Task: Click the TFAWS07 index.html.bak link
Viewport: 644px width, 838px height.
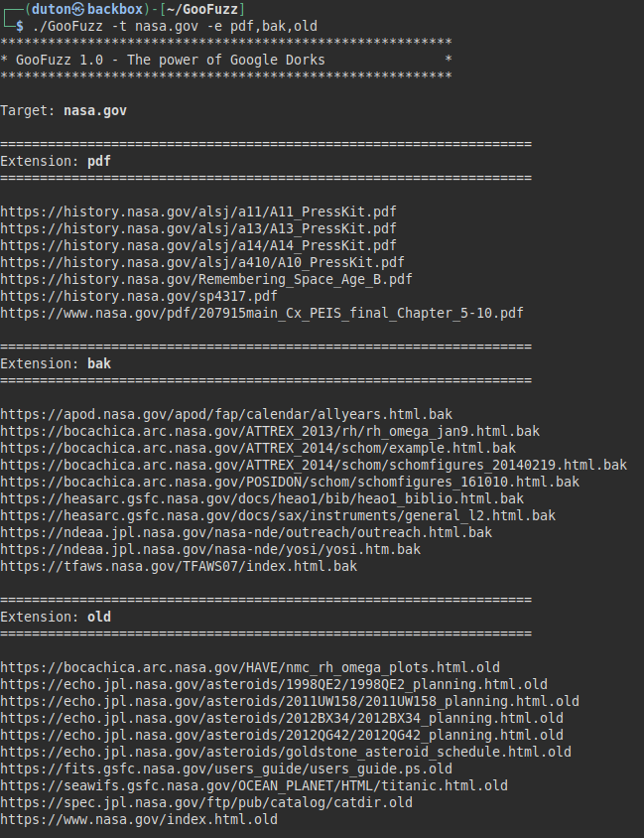Action: point(179,566)
